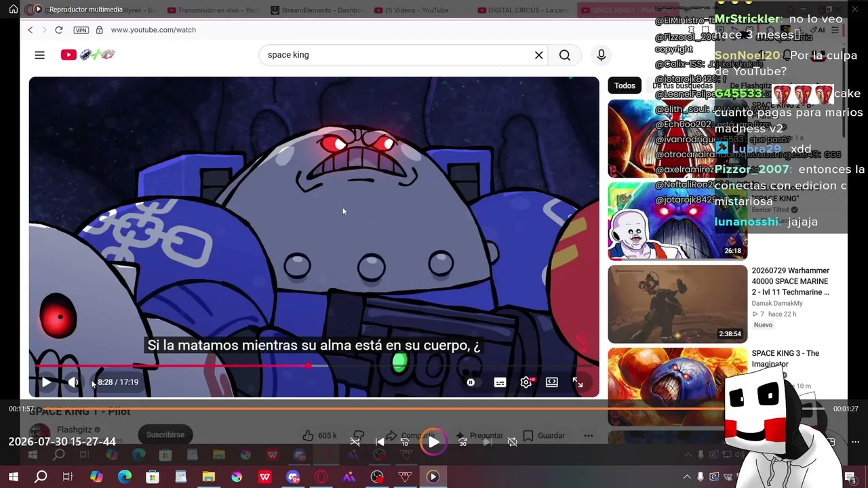This screenshot has width=868, height=488.
Task: Enter fullscreen on the YouTube player
Action: tap(578, 382)
